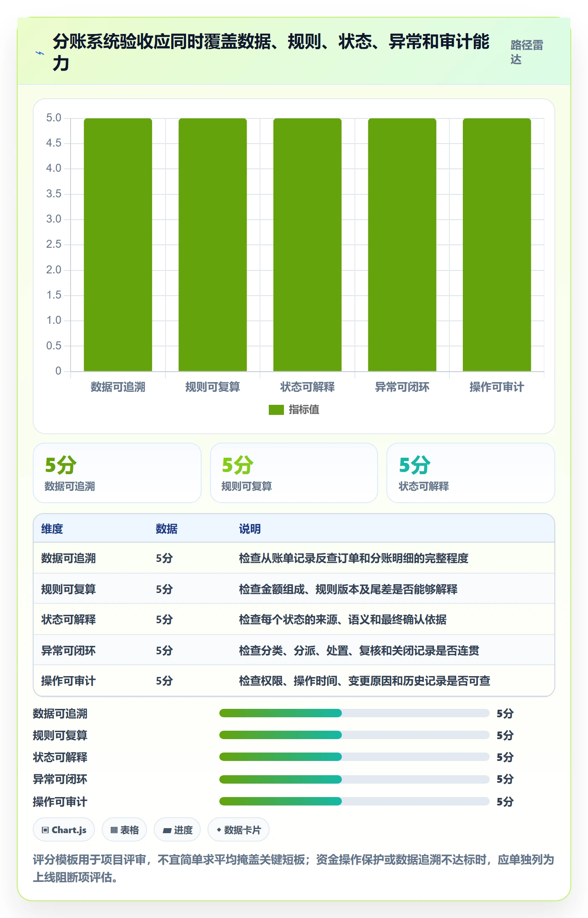This screenshot has width=588, height=918.
Task: Open the 规则可复算 5分 data card
Action: [x=294, y=473]
